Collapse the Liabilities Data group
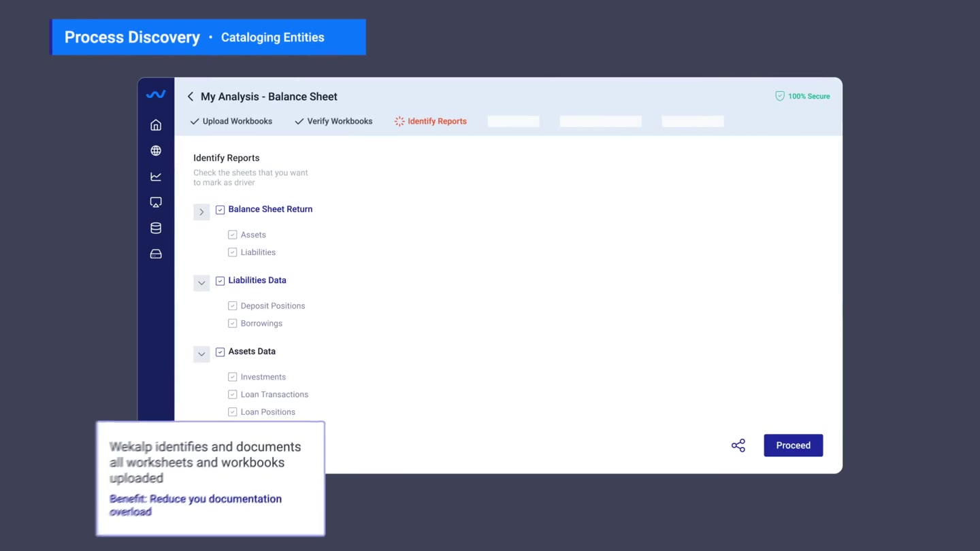Screen dimensions: 980x551 [201, 283]
